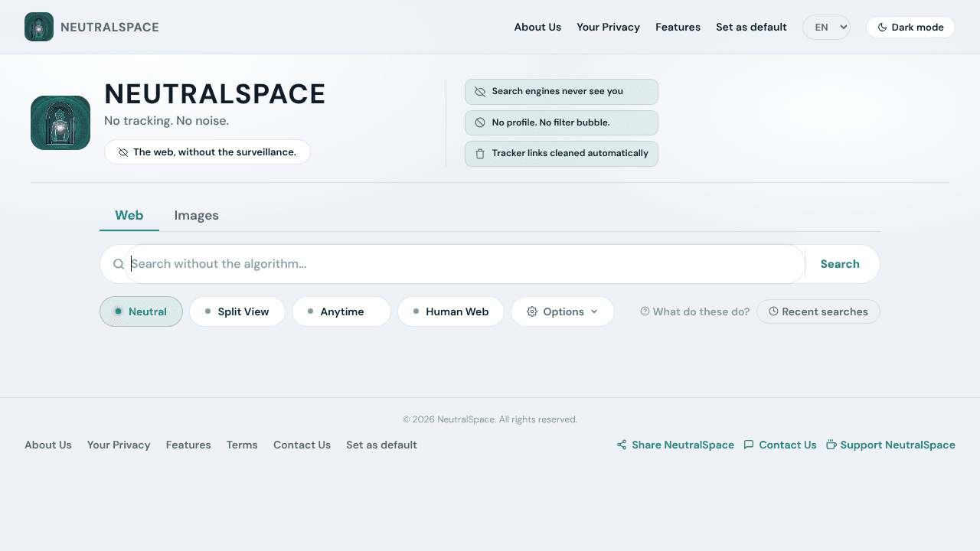Open Features footer link
The image size is (980, 551).
coord(188,445)
